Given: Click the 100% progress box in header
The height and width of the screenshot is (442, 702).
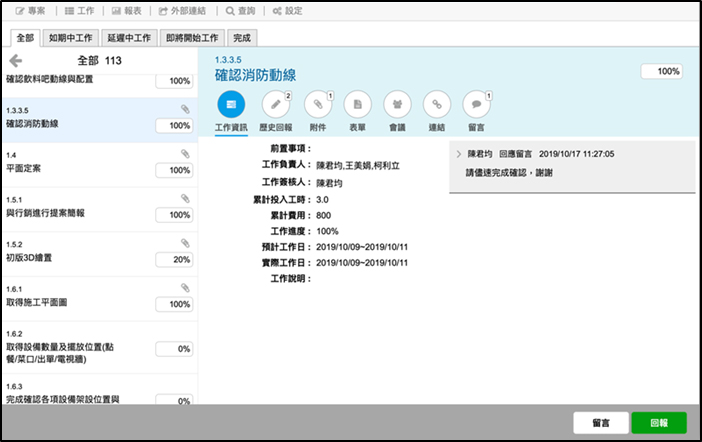Looking at the screenshot, I should coord(661,72).
